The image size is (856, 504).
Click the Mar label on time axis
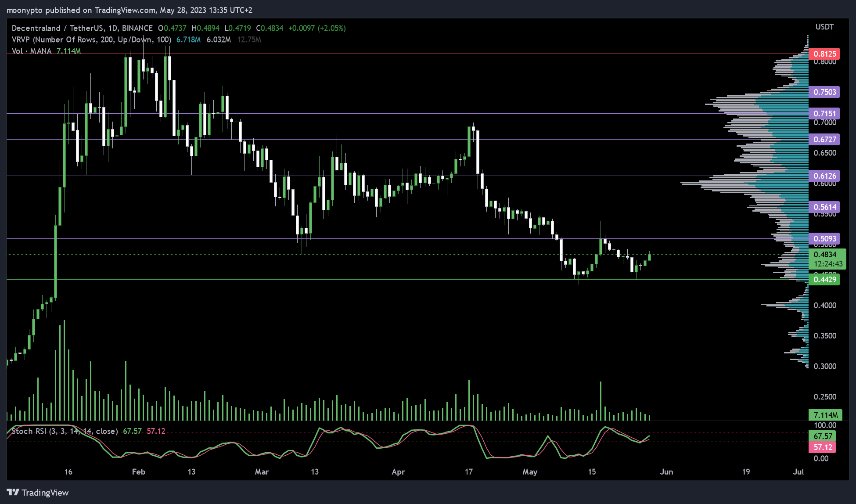(x=262, y=472)
